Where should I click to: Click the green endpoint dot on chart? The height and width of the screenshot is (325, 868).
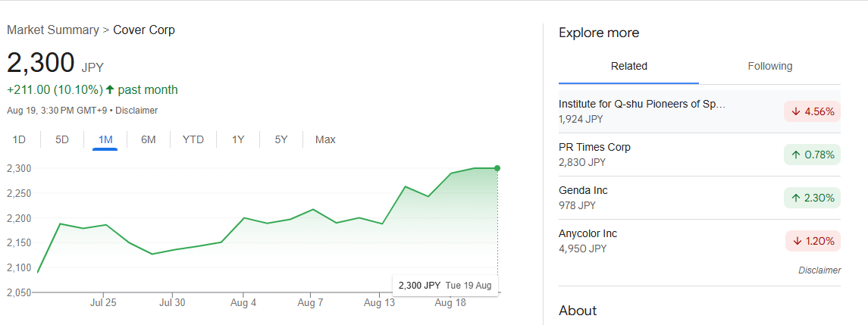coord(497,168)
